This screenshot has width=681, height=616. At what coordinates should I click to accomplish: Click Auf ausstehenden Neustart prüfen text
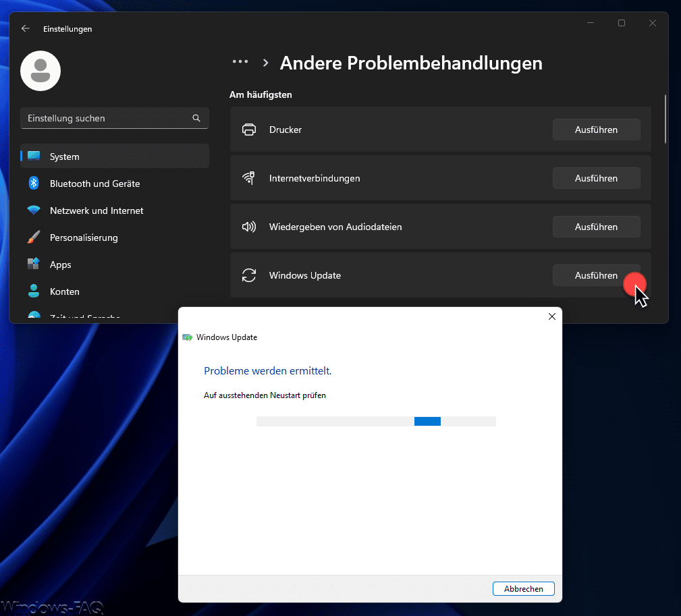tap(265, 395)
